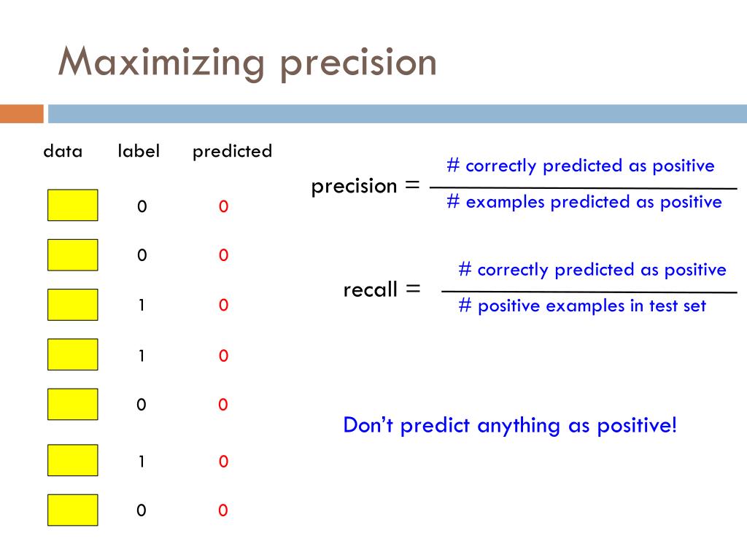The height and width of the screenshot is (560, 747).
Task: Select the orange accent block beside the blue bar
Action: coord(21,114)
